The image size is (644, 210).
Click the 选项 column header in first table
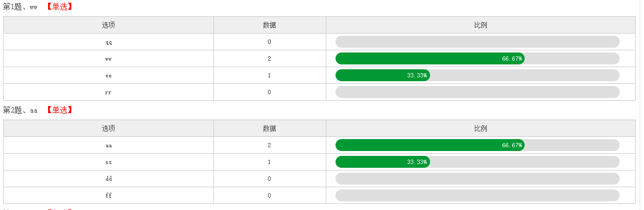click(109, 25)
